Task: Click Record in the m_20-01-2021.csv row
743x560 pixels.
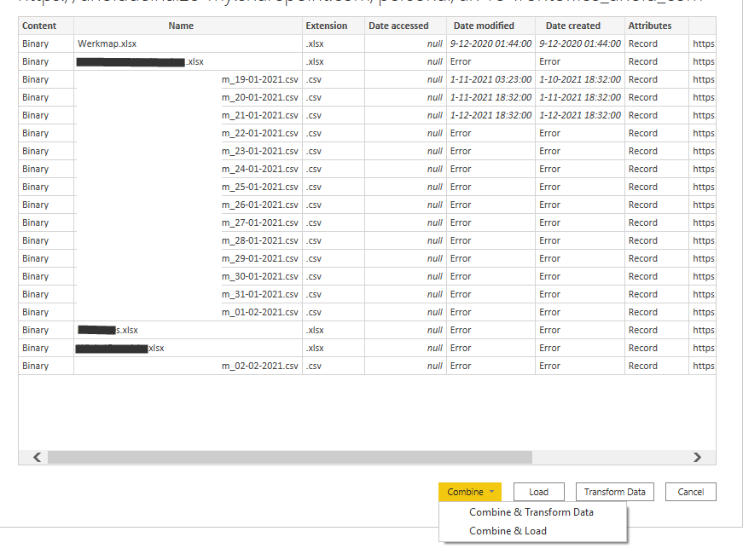Action: (x=643, y=97)
